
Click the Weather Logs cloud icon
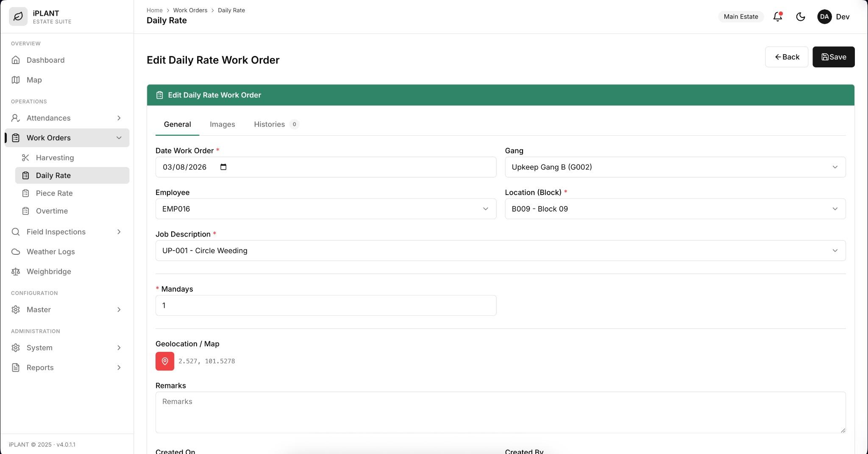tap(16, 251)
